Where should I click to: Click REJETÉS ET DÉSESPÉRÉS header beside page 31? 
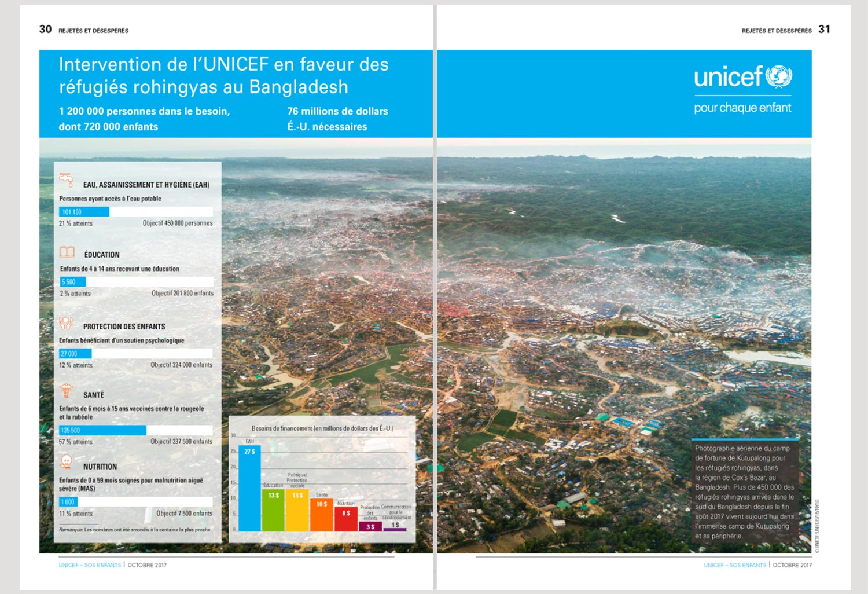point(777,31)
